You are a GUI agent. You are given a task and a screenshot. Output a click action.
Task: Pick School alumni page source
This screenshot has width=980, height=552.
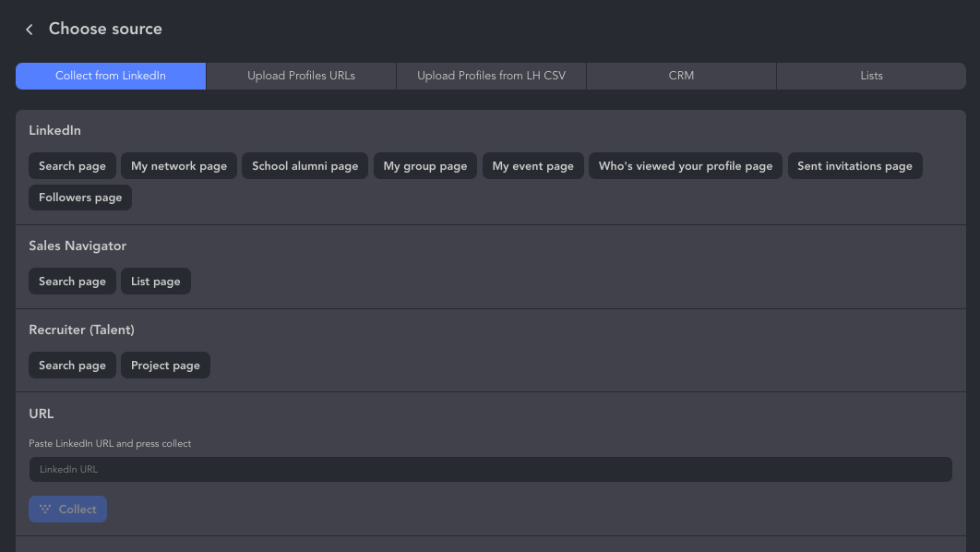305,166
